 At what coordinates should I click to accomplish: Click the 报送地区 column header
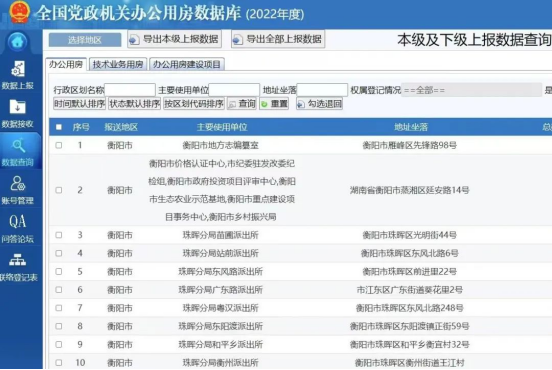121,127
